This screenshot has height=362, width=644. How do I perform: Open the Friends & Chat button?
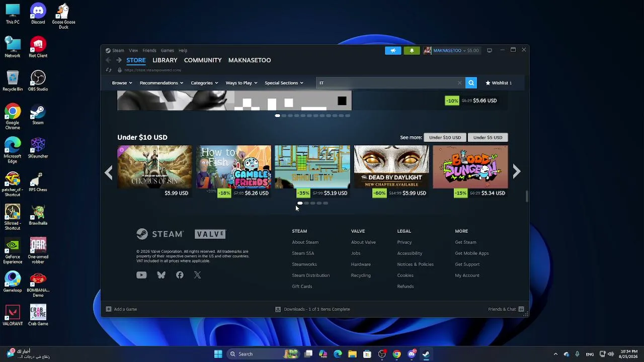click(506, 309)
